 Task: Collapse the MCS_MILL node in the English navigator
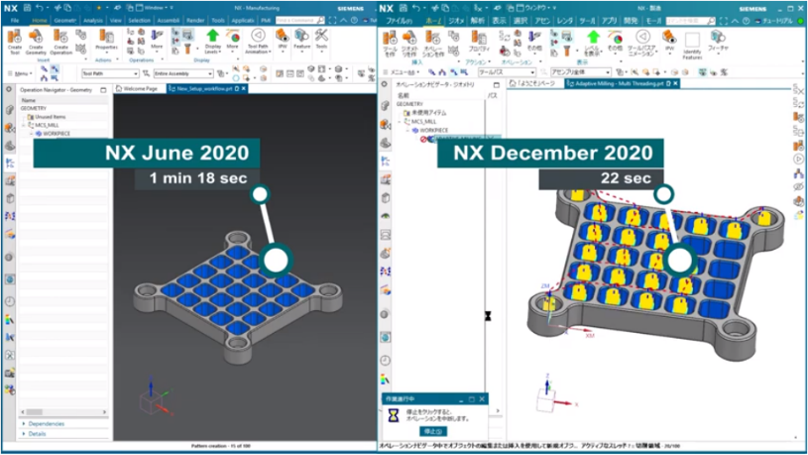pos(24,125)
